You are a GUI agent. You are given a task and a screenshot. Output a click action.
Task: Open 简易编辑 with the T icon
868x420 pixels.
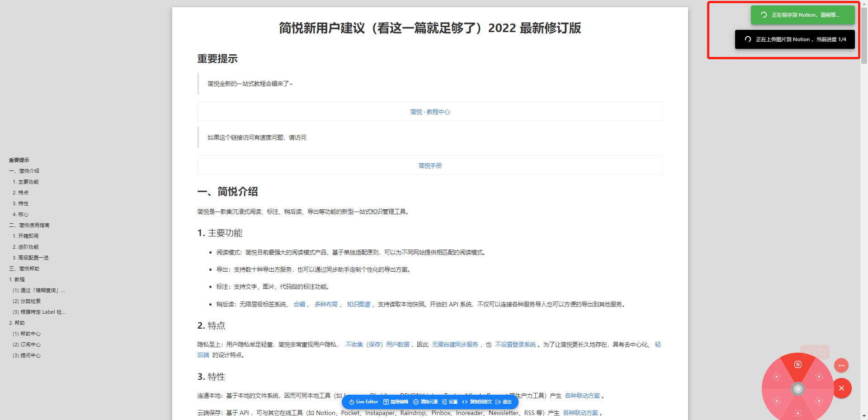point(385,401)
